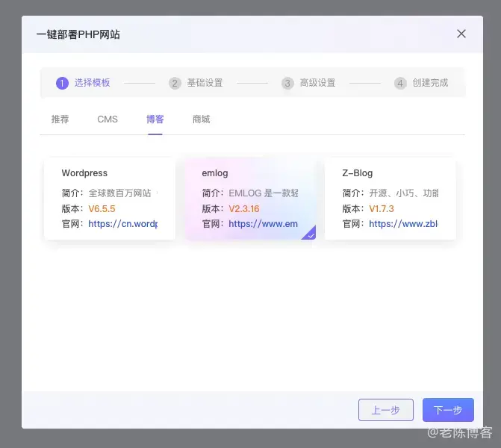Click the 基础设置 step label

pos(205,83)
